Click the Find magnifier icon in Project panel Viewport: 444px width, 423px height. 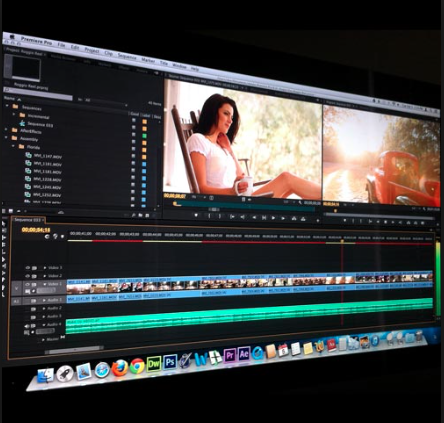pos(134,215)
